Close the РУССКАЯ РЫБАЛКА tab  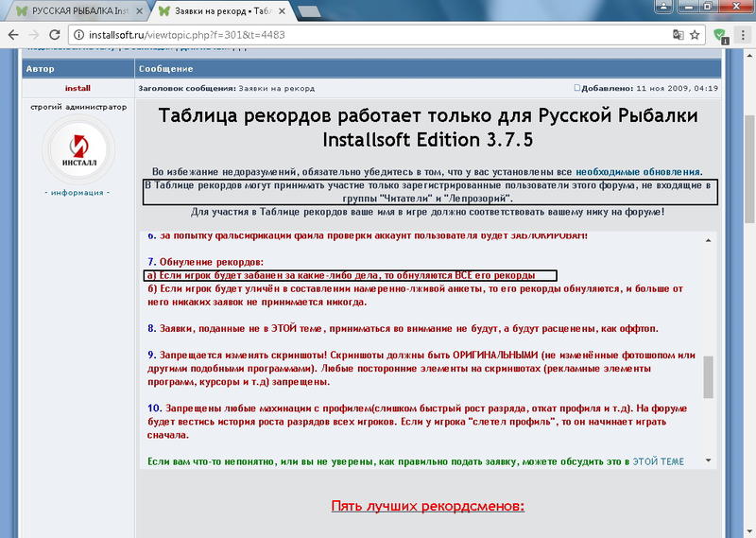(139, 11)
